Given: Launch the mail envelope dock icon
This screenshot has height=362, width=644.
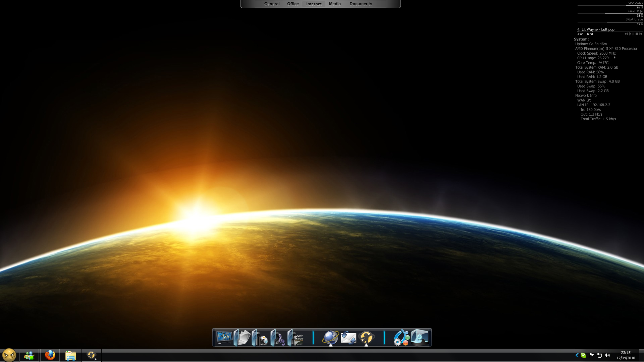Looking at the screenshot, I should pos(348,338).
